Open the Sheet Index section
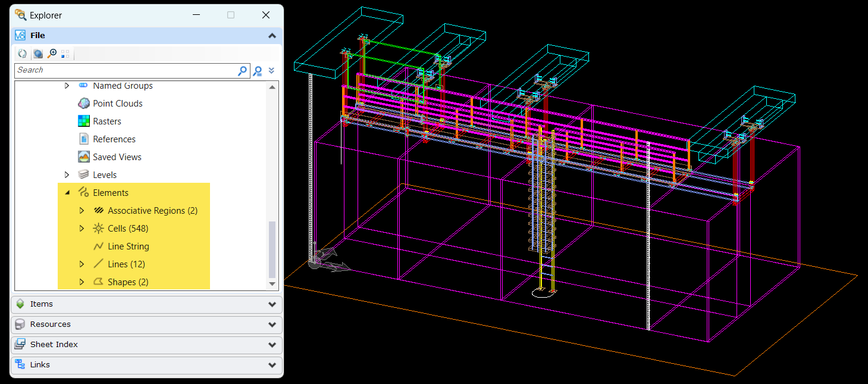The image size is (868, 384). [x=146, y=345]
